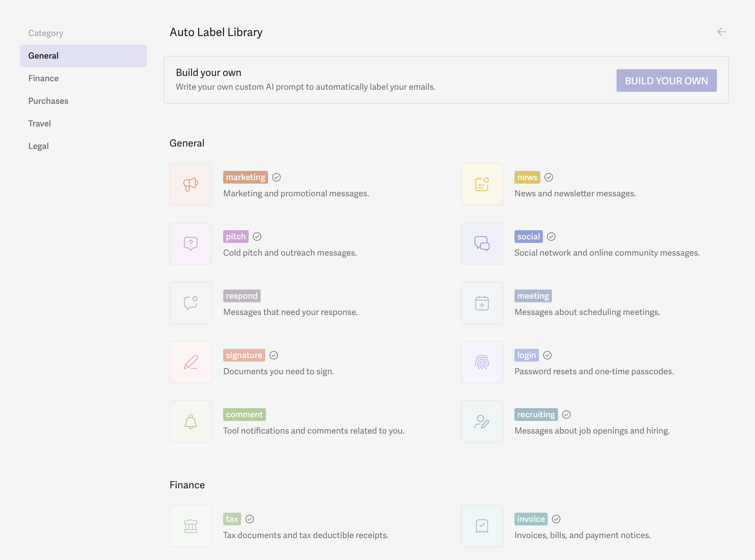Click the news newsletter icon tile
Screen dimensions: 755x560
482,184
